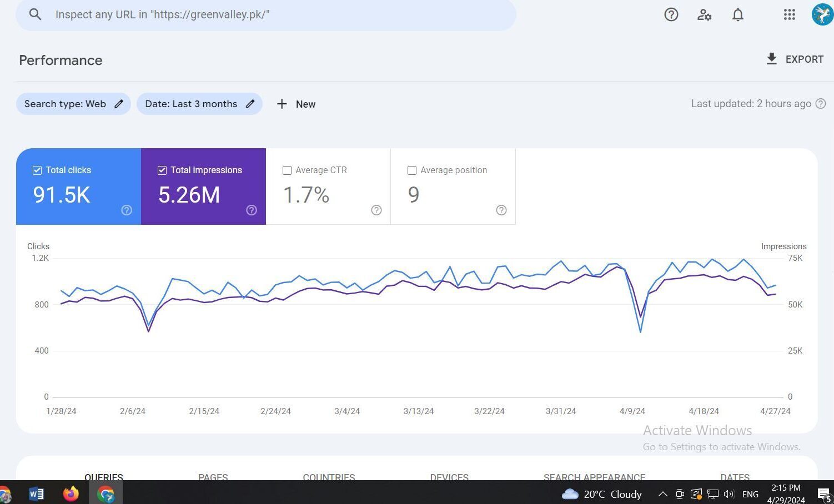Screen dimensions: 834x504
Task: Open the Help question mark icon
Action: (671, 14)
